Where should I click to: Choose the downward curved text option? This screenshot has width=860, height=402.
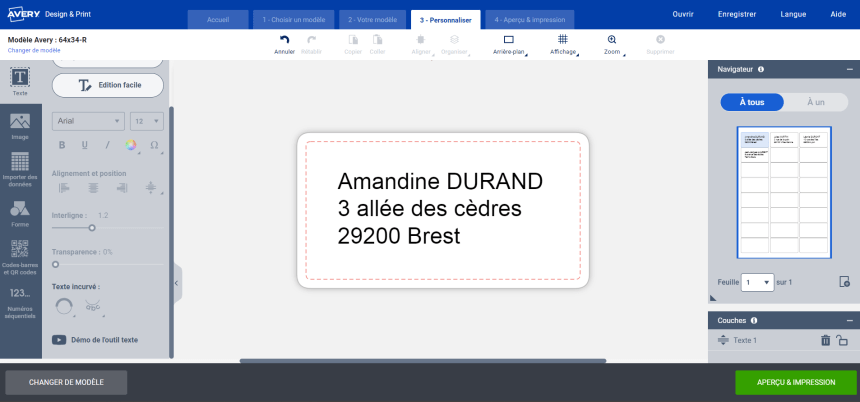point(93,305)
